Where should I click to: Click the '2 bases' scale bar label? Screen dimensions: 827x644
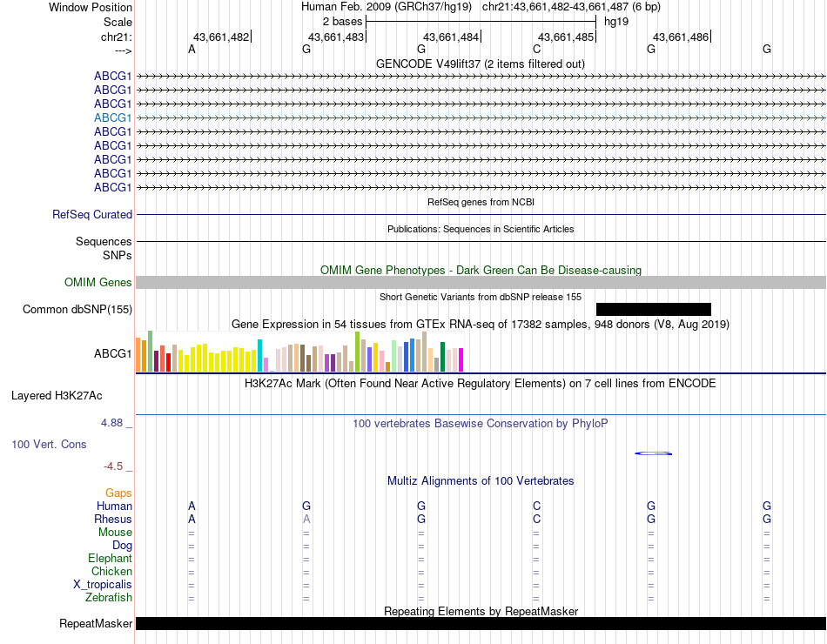pos(342,22)
